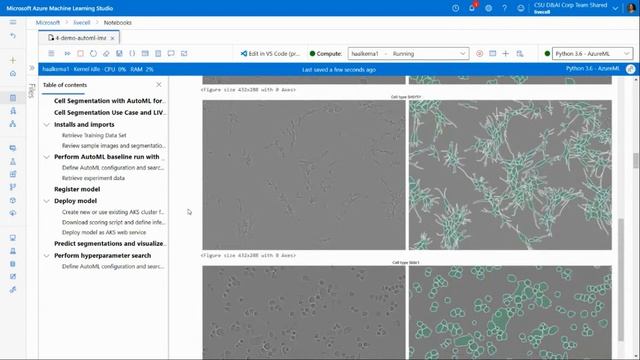Collapse the Deploy model section

pyautogui.click(x=47, y=201)
